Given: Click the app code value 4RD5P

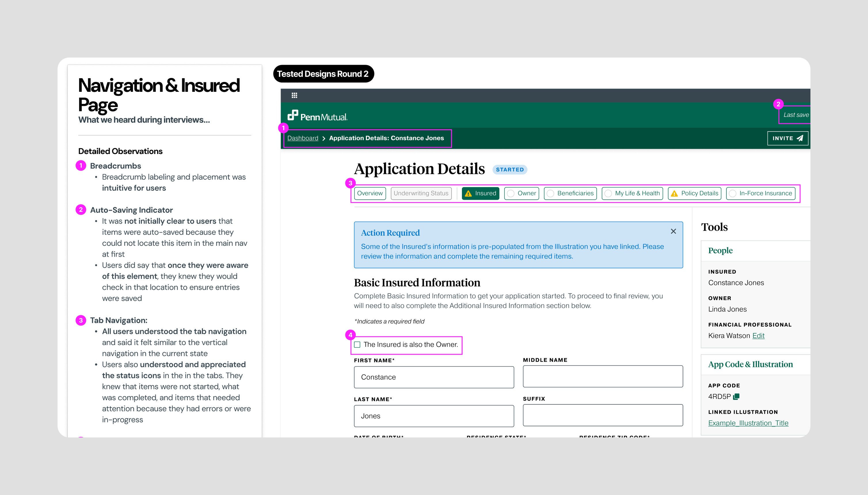Looking at the screenshot, I should click(719, 396).
